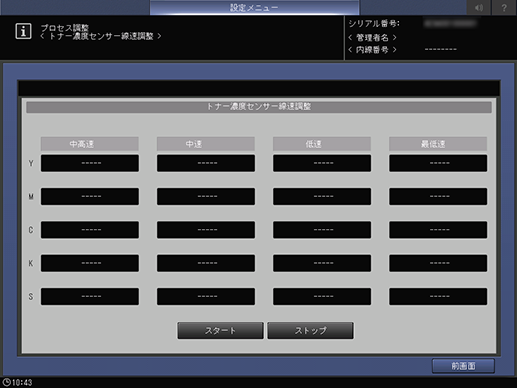Click the 10:43 time display
The width and height of the screenshot is (517, 388).
(22, 382)
